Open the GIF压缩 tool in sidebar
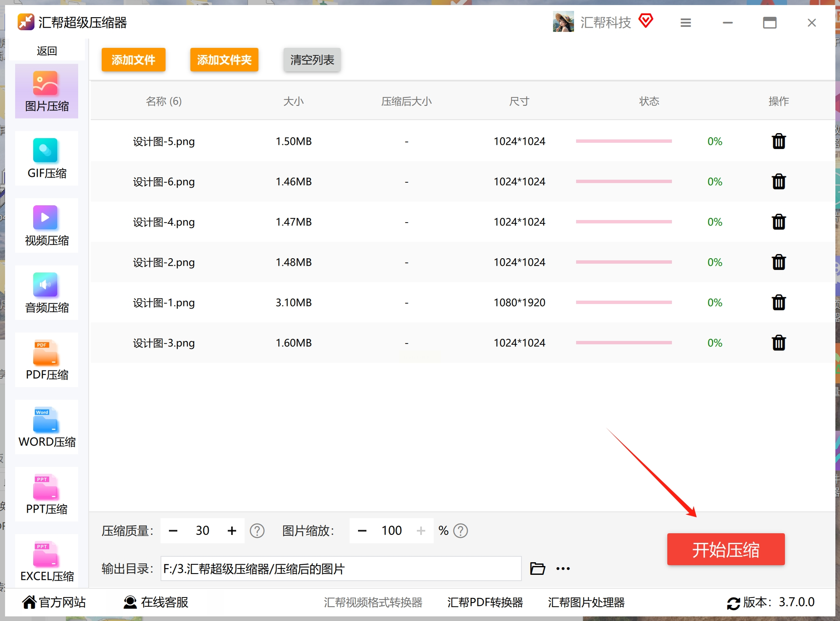This screenshot has width=840, height=621. [x=46, y=158]
